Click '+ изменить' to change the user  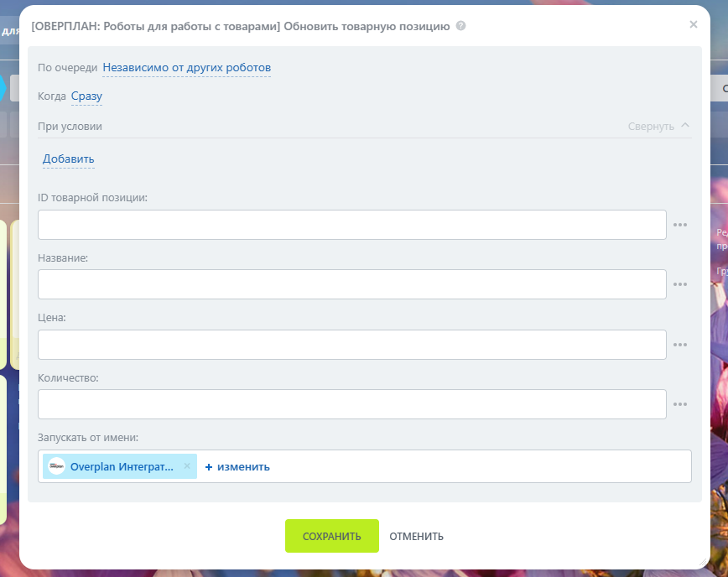point(237,466)
